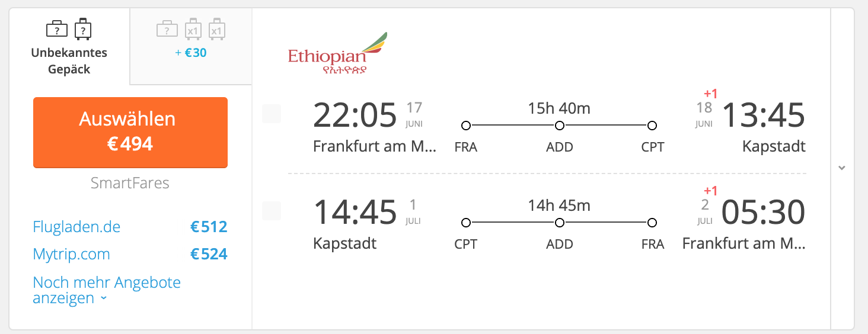This screenshot has height=334, width=868.
Task: Click the unknown carry-on bag icon
Action: [x=57, y=29]
